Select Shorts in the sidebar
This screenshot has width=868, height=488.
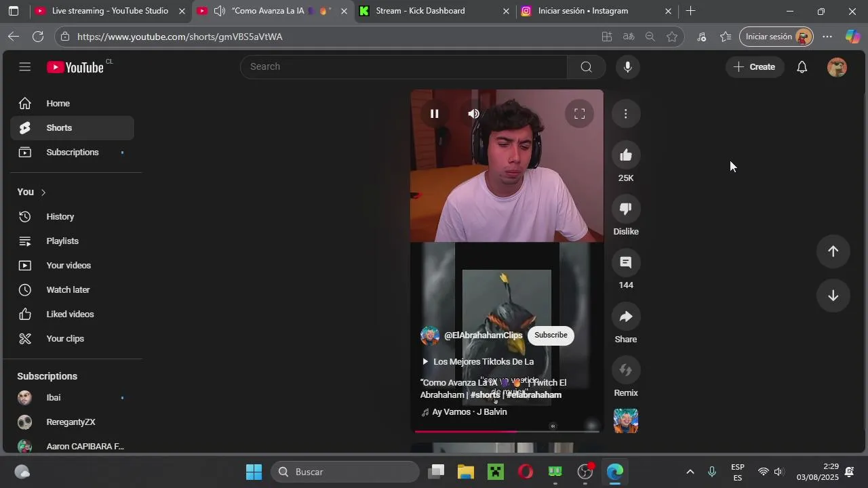coord(72,128)
